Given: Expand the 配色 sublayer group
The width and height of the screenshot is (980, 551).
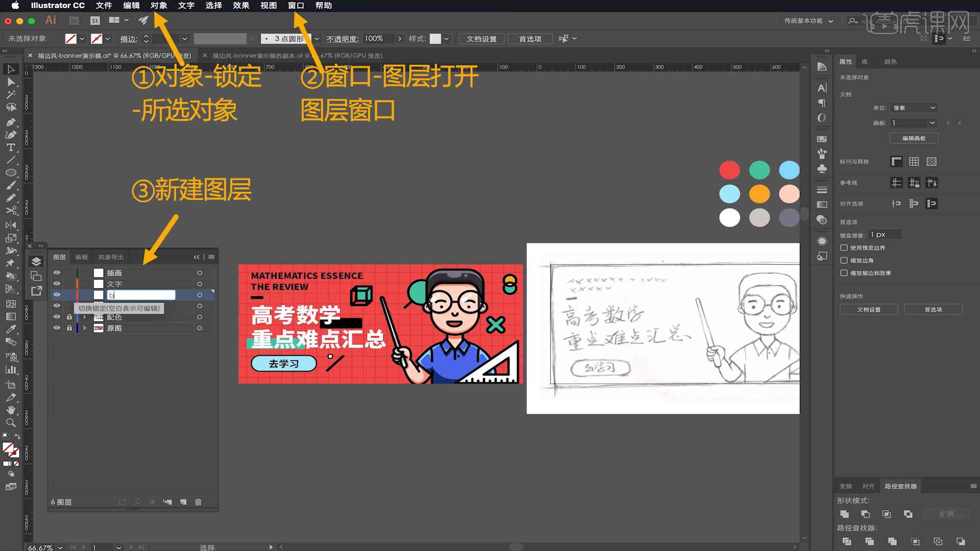Looking at the screenshot, I should [84, 317].
